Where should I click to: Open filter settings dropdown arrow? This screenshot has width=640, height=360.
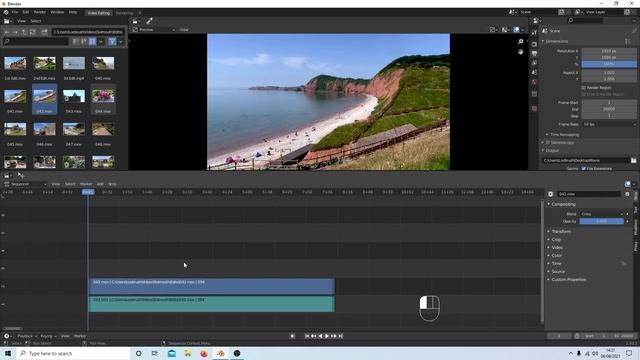tap(120, 41)
